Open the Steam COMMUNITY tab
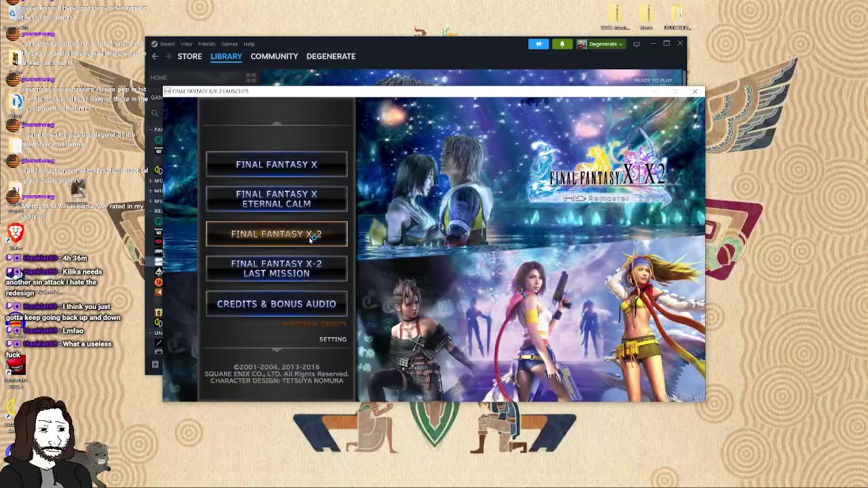 [x=274, y=56]
